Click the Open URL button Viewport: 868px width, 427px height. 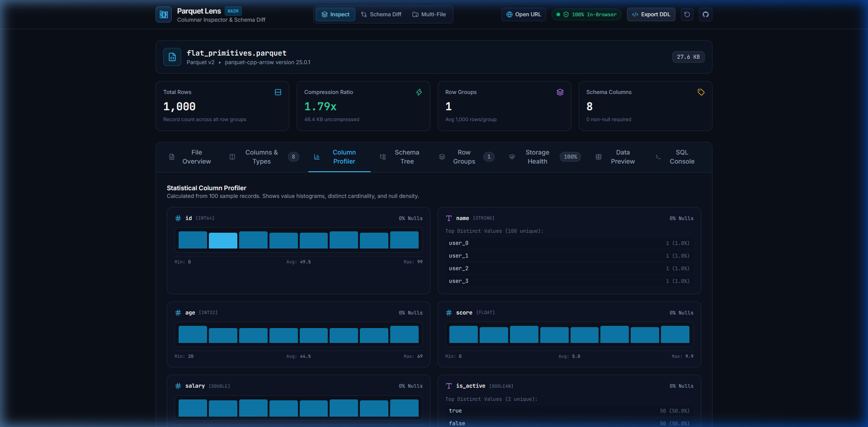click(524, 14)
